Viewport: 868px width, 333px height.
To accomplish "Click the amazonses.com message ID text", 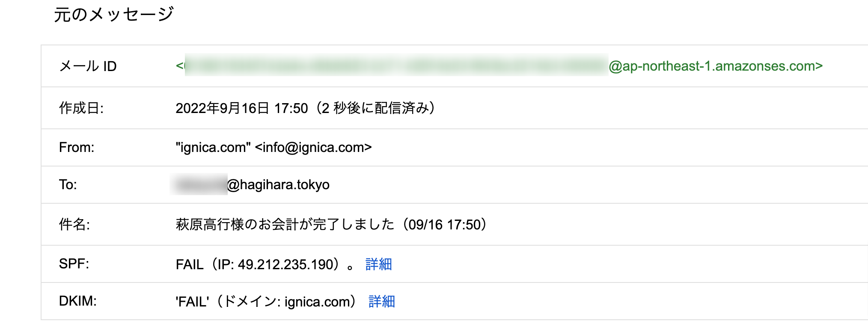I will (499, 66).
